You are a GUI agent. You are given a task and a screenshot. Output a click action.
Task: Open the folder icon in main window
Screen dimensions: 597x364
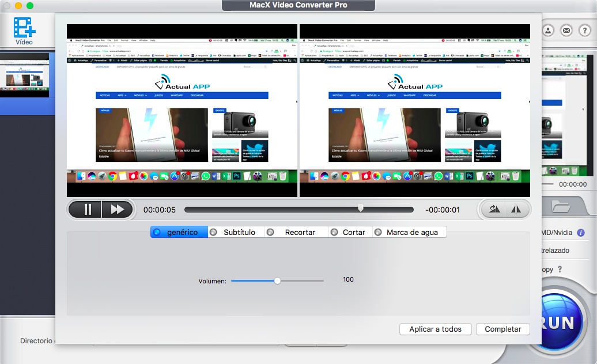pos(561,207)
